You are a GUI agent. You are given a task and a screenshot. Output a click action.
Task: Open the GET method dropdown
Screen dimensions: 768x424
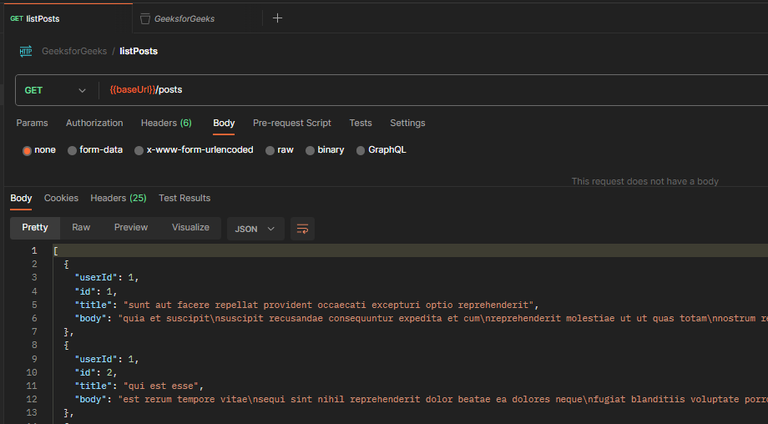point(56,90)
